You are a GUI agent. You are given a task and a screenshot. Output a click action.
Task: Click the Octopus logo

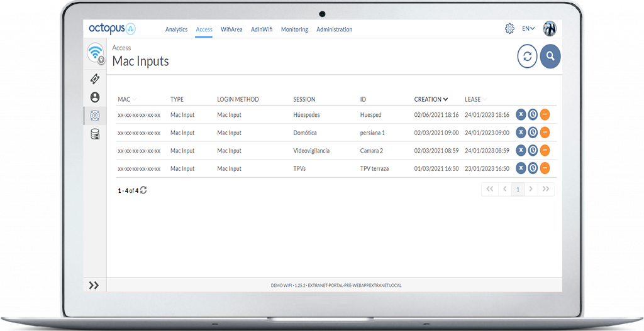pos(112,29)
